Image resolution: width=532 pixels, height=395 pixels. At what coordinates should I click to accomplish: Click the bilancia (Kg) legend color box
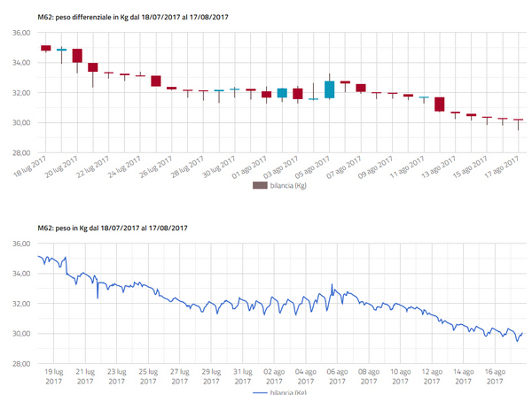coord(260,186)
